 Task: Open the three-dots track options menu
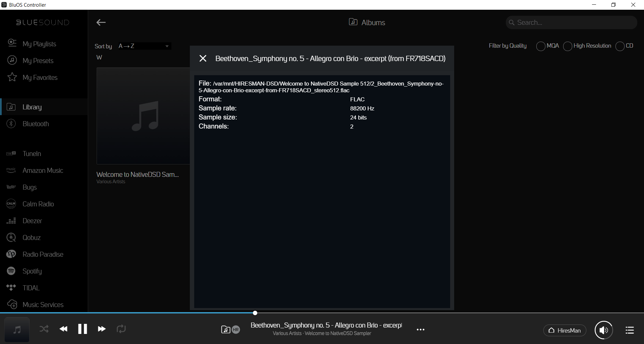tap(420, 330)
